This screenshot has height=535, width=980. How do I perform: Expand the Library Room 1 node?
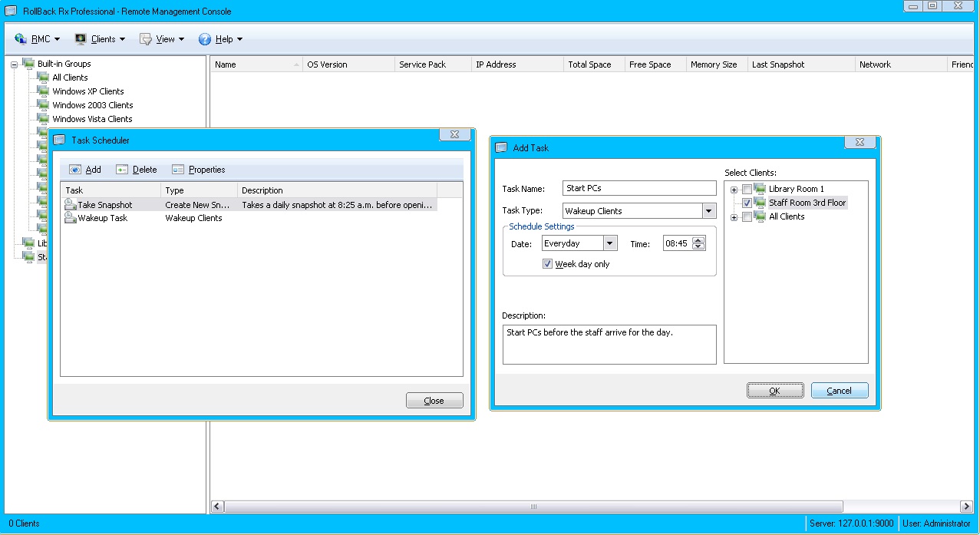click(x=734, y=190)
